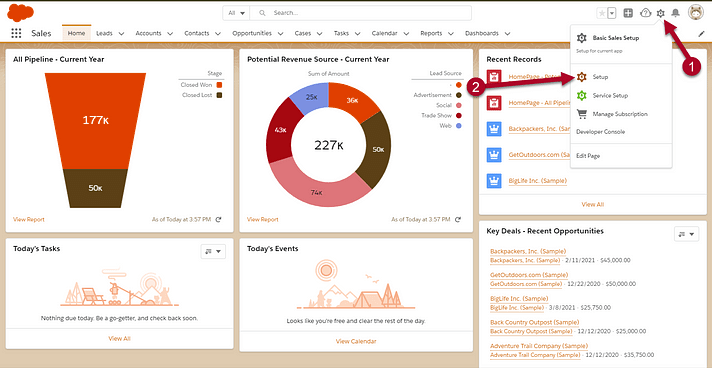
Task: Open the Notifications bell
Action: click(x=676, y=13)
